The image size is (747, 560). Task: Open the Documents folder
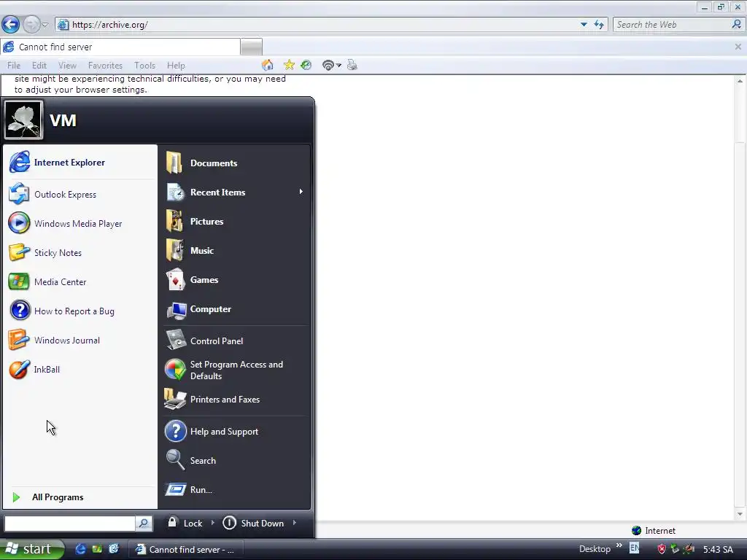pyautogui.click(x=236, y=163)
